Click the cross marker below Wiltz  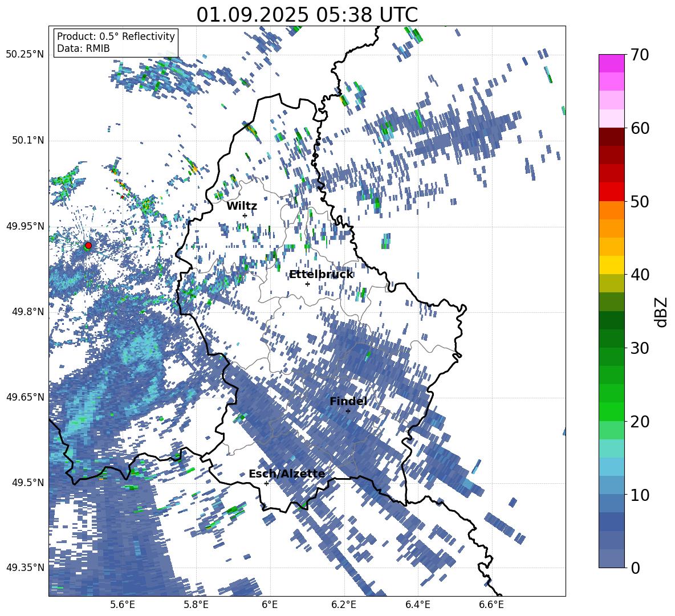(245, 216)
